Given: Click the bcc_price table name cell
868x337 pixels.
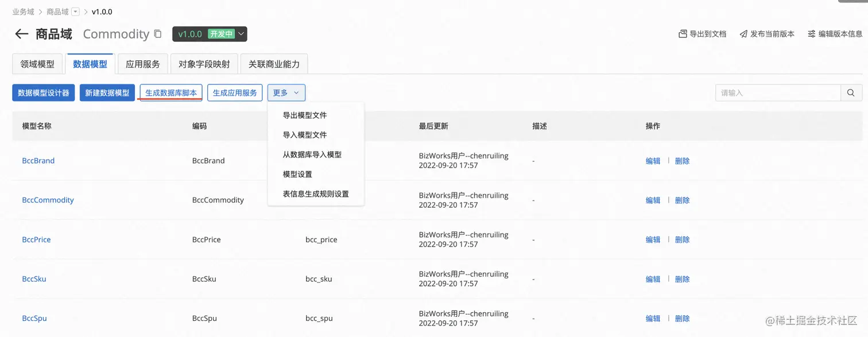Looking at the screenshot, I should (321, 239).
